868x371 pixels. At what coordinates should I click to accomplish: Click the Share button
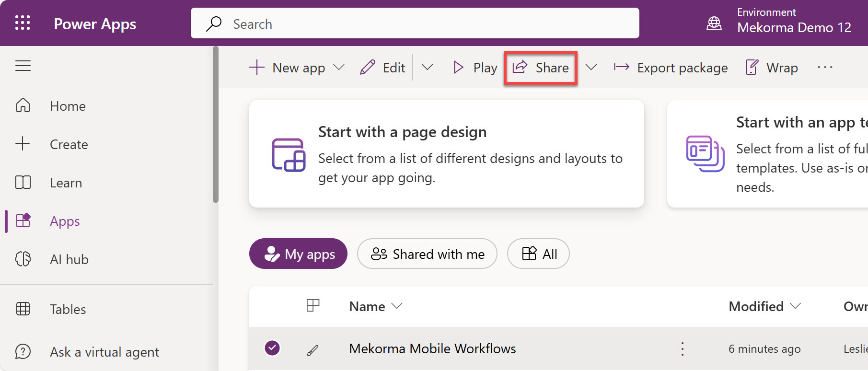coord(541,68)
